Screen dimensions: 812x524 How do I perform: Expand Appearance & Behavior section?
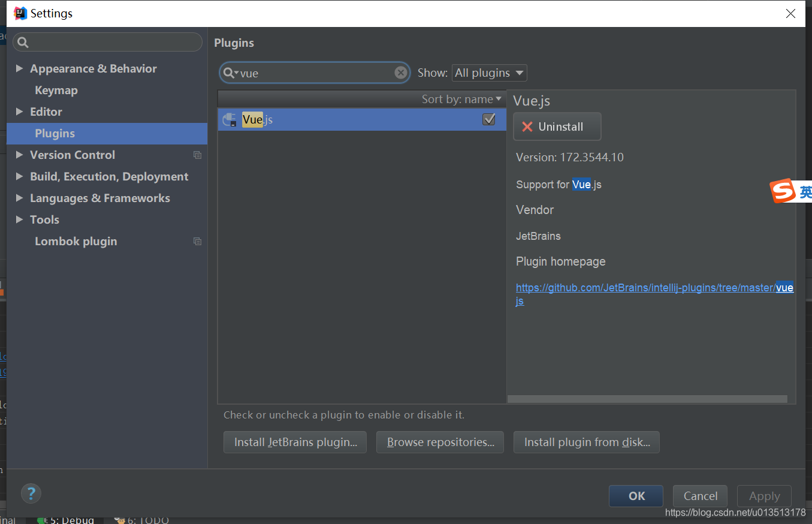pos(19,68)
